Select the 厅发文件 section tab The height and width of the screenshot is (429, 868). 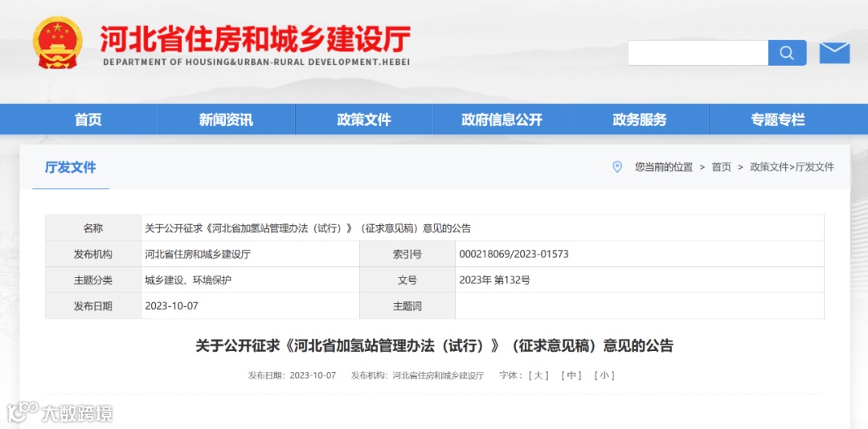(70, 168)
